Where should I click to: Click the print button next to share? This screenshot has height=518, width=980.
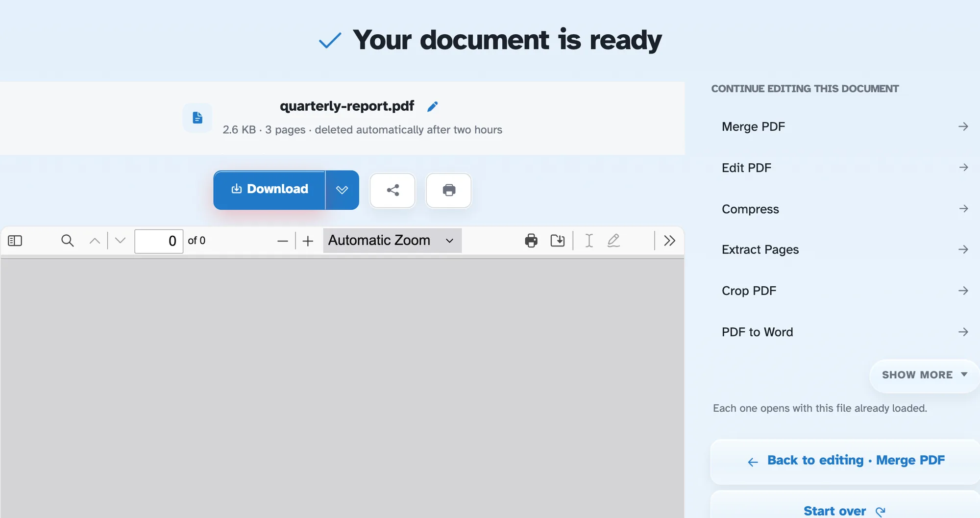[x=449, y=190]
